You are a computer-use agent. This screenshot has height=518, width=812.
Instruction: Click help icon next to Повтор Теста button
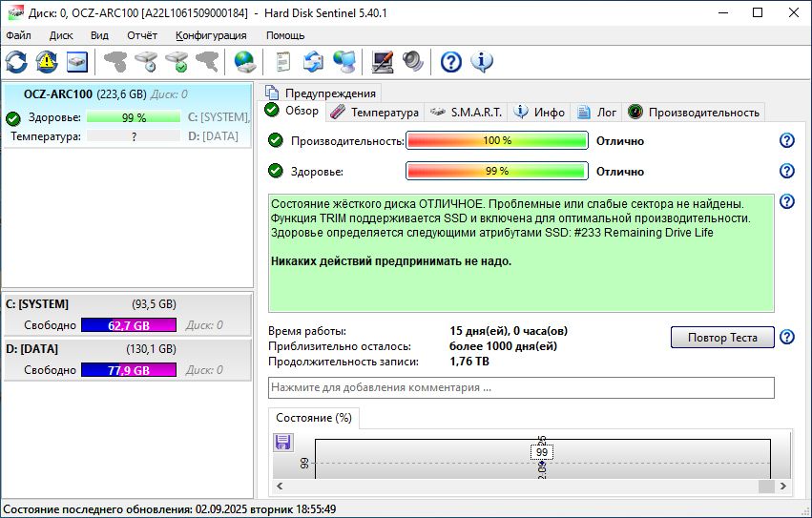click(x=787, y=337)
